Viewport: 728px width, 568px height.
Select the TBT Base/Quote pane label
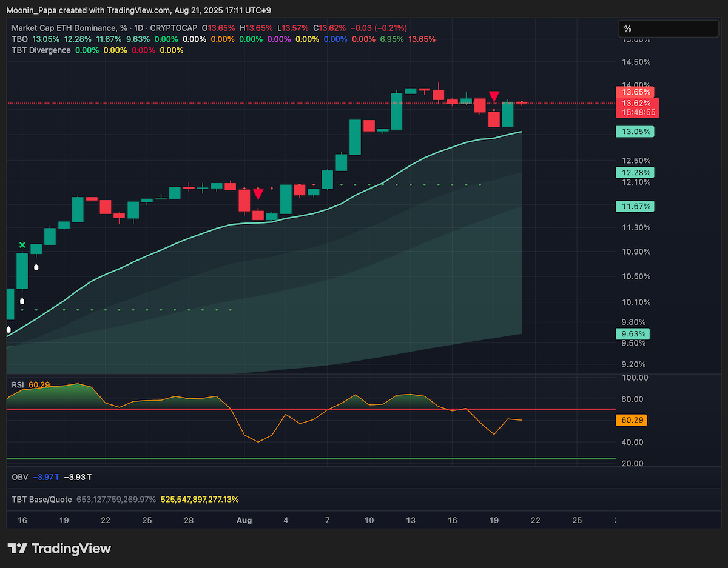tap(42, 500)
